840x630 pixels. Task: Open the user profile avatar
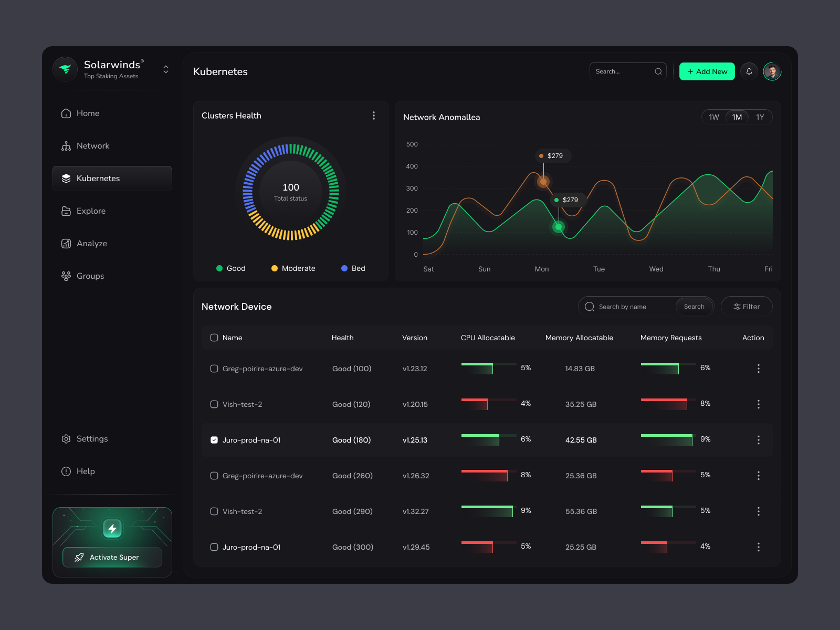pyautogui.click(x=772, y=71)
